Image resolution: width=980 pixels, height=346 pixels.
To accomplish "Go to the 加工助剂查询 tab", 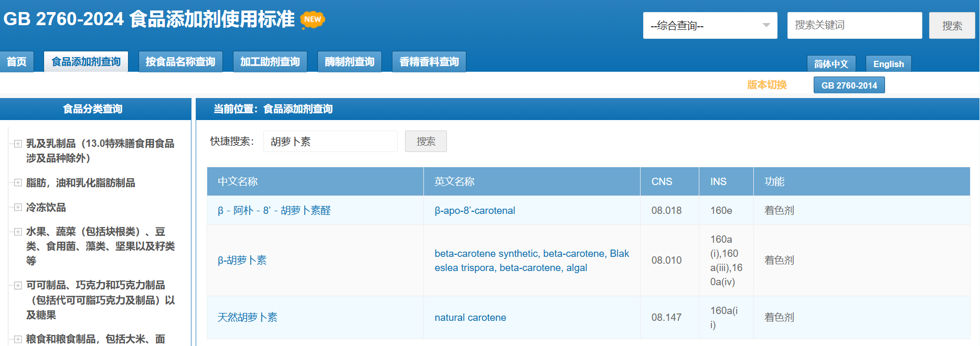I will click(270, 62).
